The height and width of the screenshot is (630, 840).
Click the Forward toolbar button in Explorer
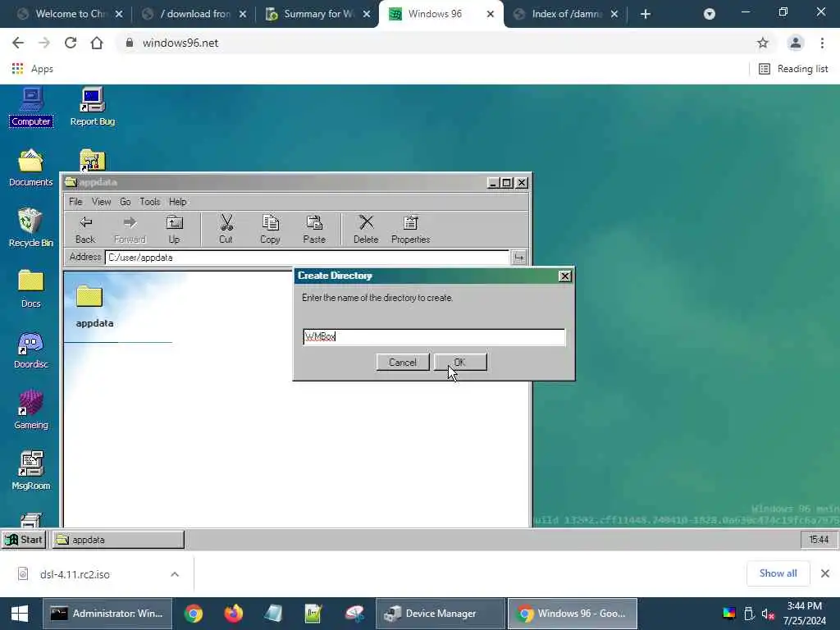[130, 230]
